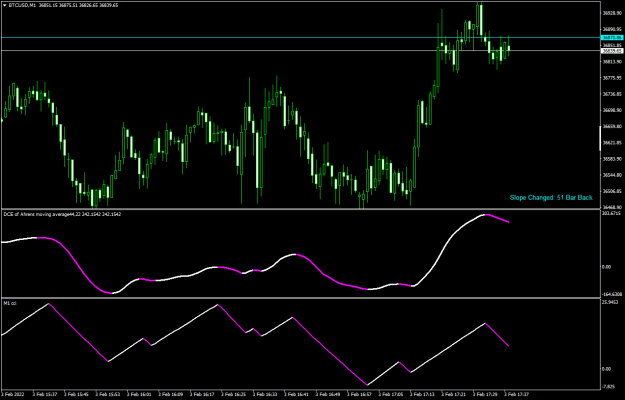Click the 3 Feb 16:01 time axis label
The height and width of the screenshot is (400, 625).
pyautogui.click(x=140, y=394)
